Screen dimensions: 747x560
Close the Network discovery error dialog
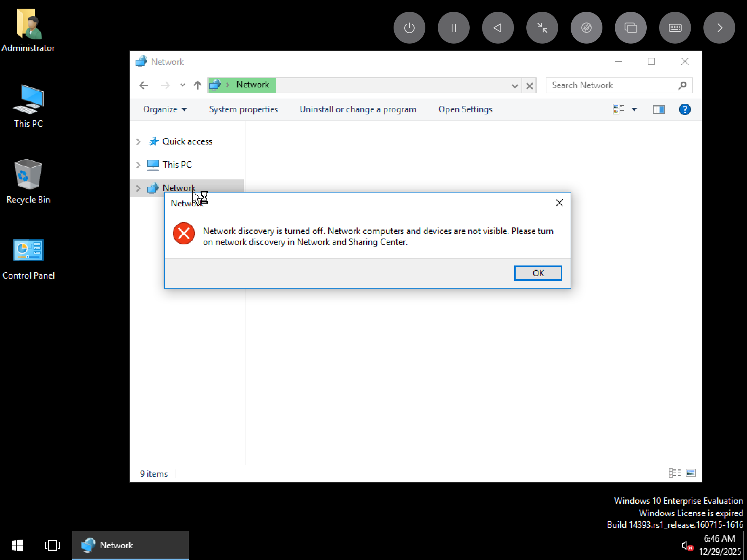coord(559,203)
